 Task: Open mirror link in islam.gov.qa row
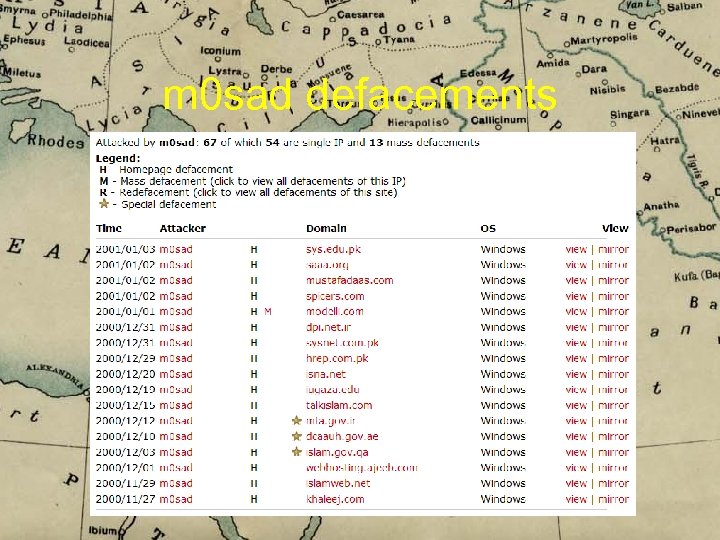coord(613,452)
